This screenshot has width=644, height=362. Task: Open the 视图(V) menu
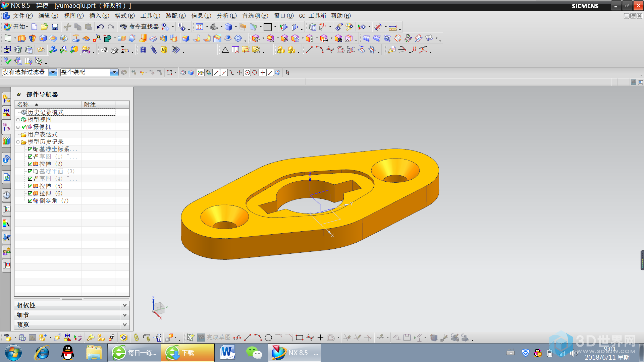click(73, 16)
